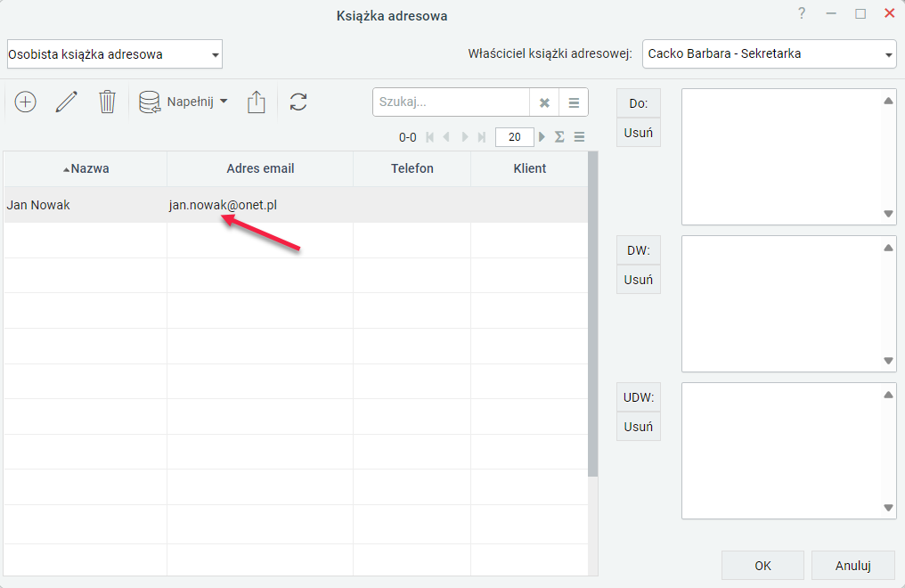Open search options menu next to the search box
This screenshot has width=905, height=588.
coord(574,102)
